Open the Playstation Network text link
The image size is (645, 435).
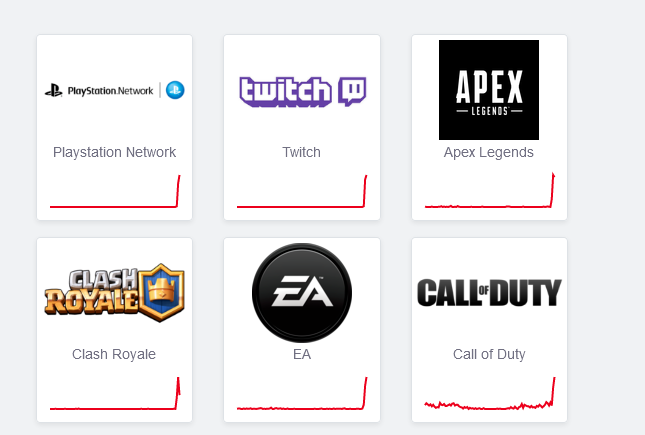tap(114, 152)
